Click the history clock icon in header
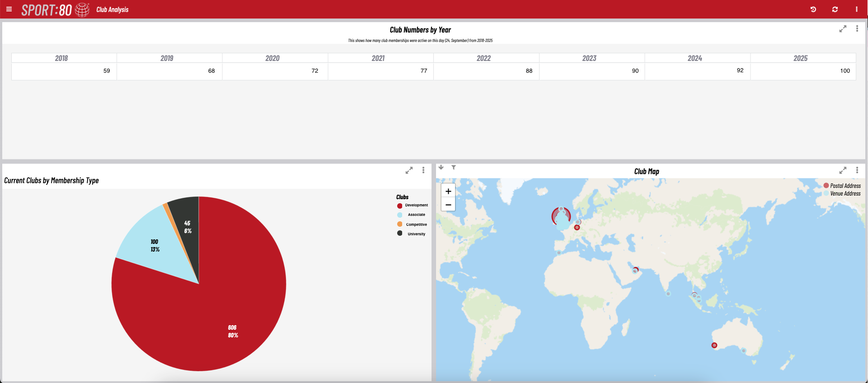 point(813,9)
